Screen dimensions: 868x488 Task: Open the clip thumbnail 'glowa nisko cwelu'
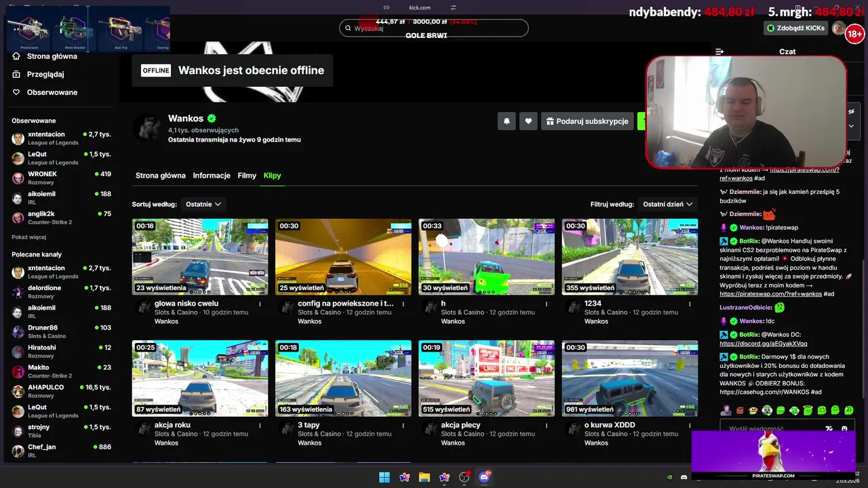pyautogui.click(x=200, y=257)
